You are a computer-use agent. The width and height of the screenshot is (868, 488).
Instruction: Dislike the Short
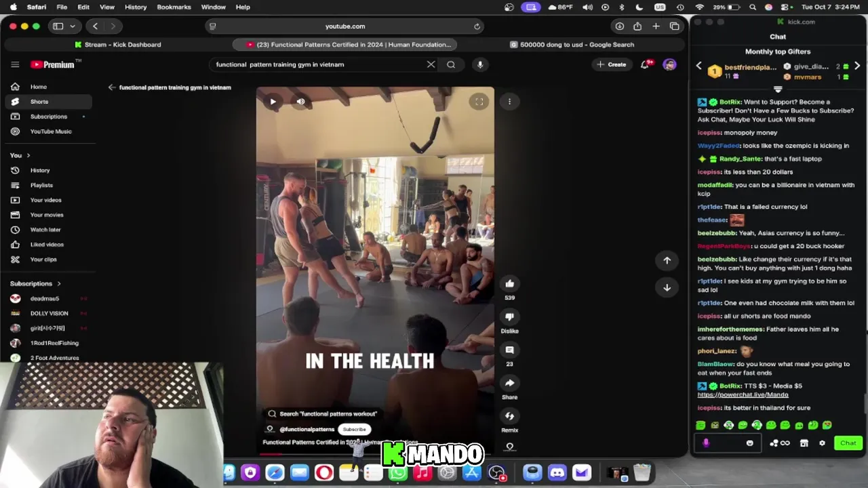pos(509,317)
